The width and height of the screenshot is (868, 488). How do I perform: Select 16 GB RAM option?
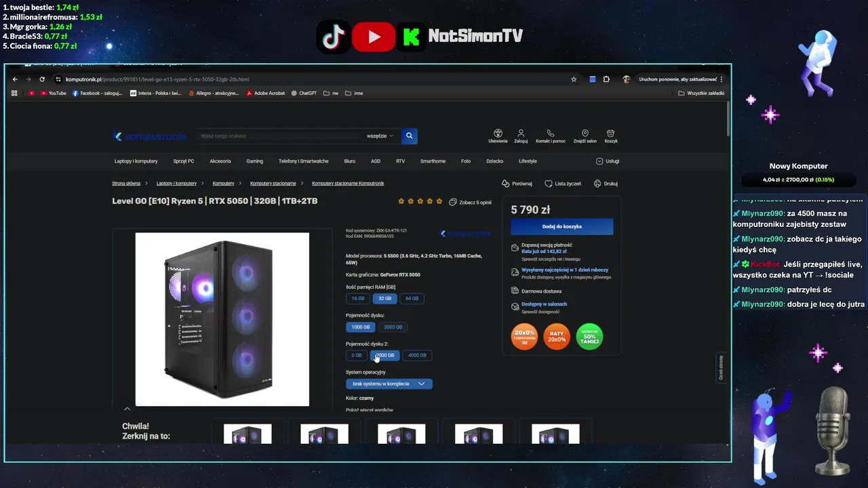click(358, 298)
